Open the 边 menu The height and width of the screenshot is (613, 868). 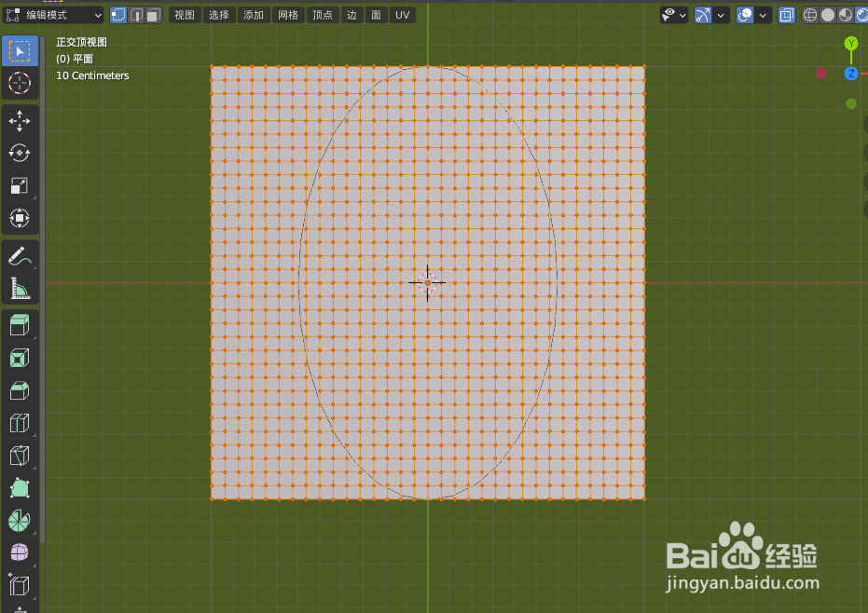click(351, 15)
